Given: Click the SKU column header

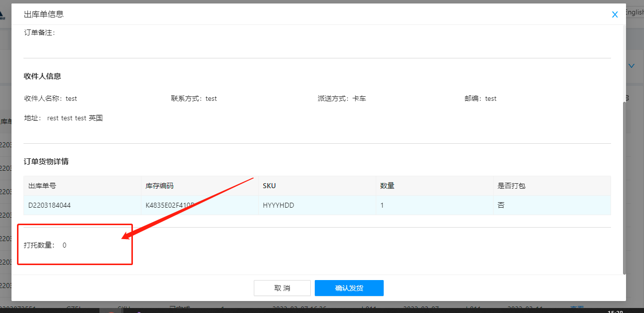Looking at the screenshot, I should 269,186.
